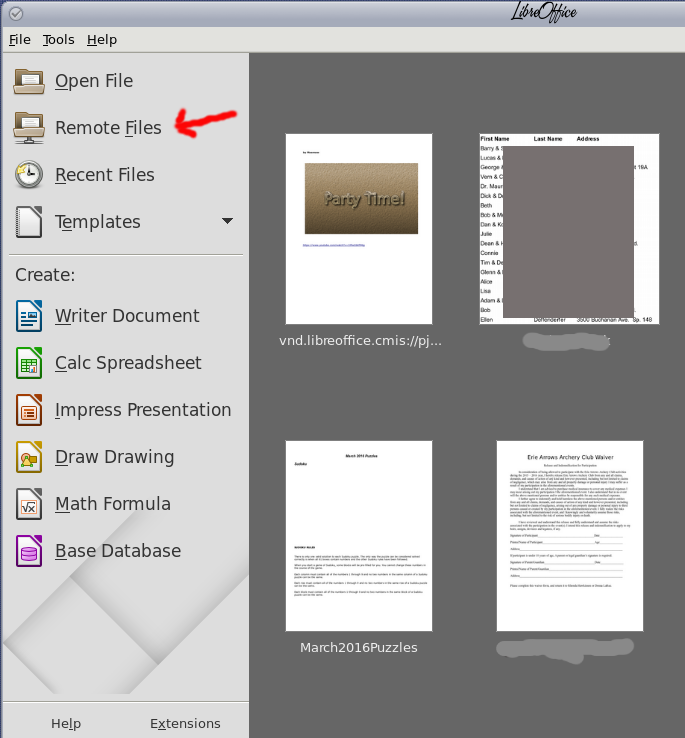
Task: Click the March2016Puzzles file name
Action: (x=359, y=648)
